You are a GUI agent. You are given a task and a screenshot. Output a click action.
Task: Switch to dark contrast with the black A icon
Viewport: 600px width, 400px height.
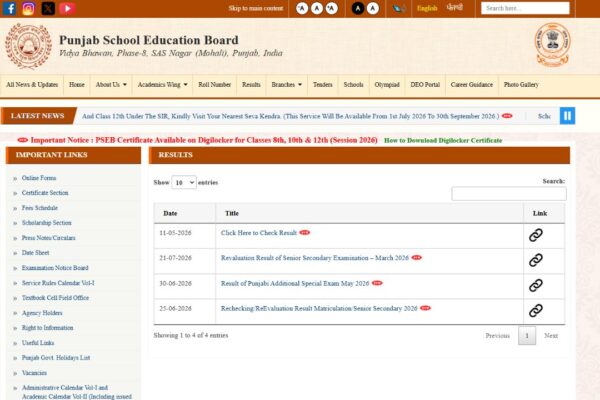(x=358, y=8)
